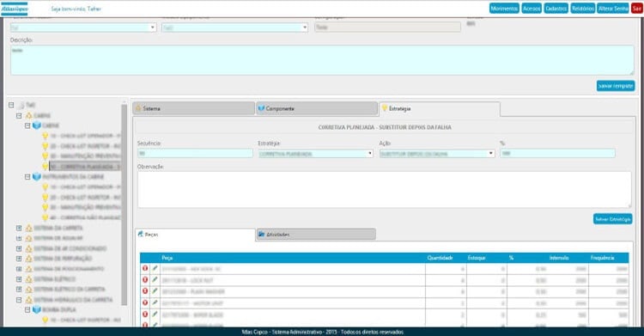Edit the WIPER BLADE part with pencil icon
Screen dimensions: 644x336
pyautogui.click(x=155, y=315)
